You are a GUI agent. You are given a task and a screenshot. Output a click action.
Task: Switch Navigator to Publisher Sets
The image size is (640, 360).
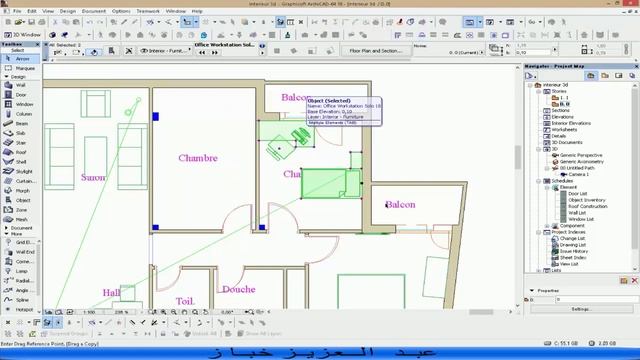[632, 76]
